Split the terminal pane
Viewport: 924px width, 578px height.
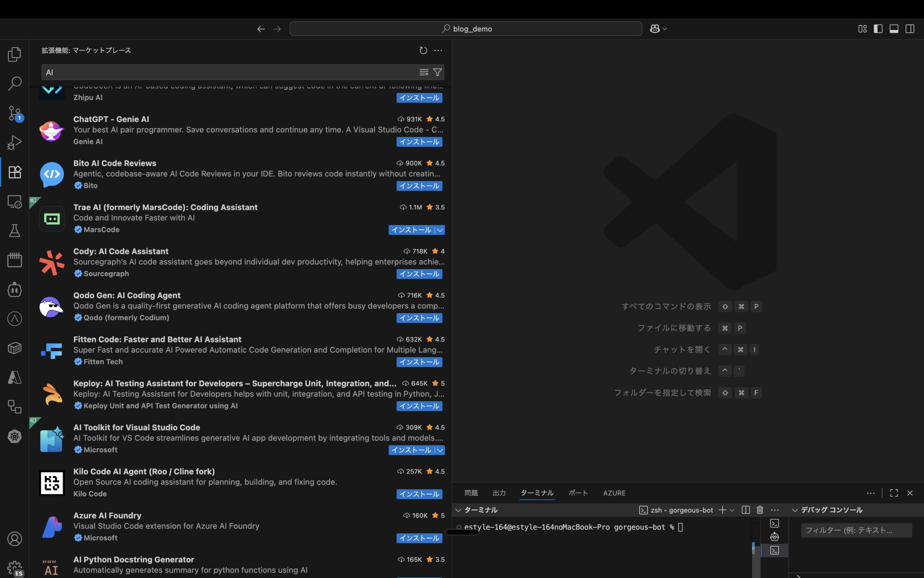pos(745,510)
